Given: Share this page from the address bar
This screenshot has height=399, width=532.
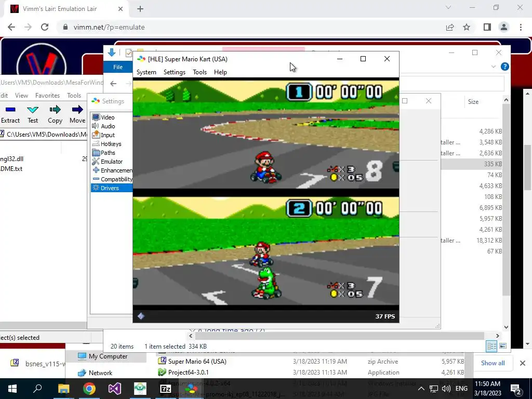Looking at the screenshot, I should tap(450, 27).
